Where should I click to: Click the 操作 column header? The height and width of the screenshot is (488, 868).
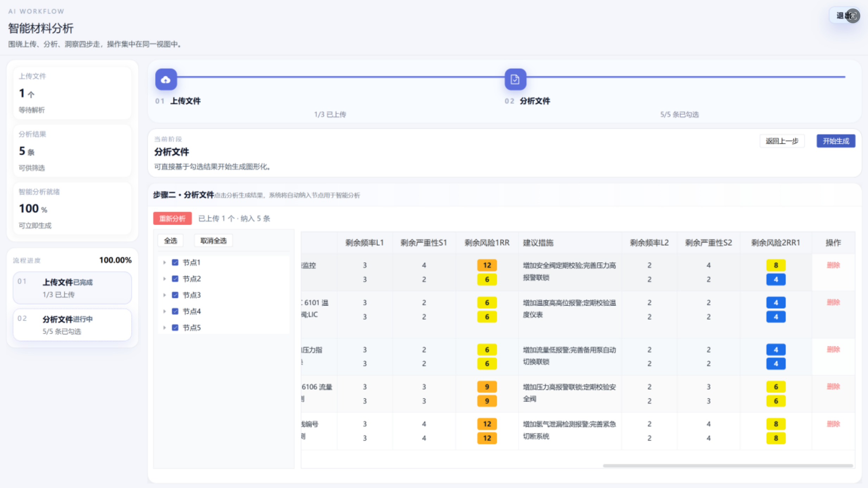(833, 243)
